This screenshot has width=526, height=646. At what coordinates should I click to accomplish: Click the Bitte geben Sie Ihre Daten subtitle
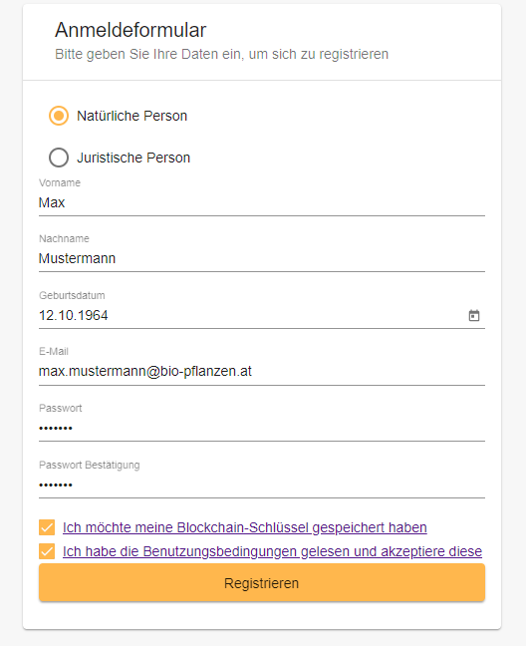[222, 54]
